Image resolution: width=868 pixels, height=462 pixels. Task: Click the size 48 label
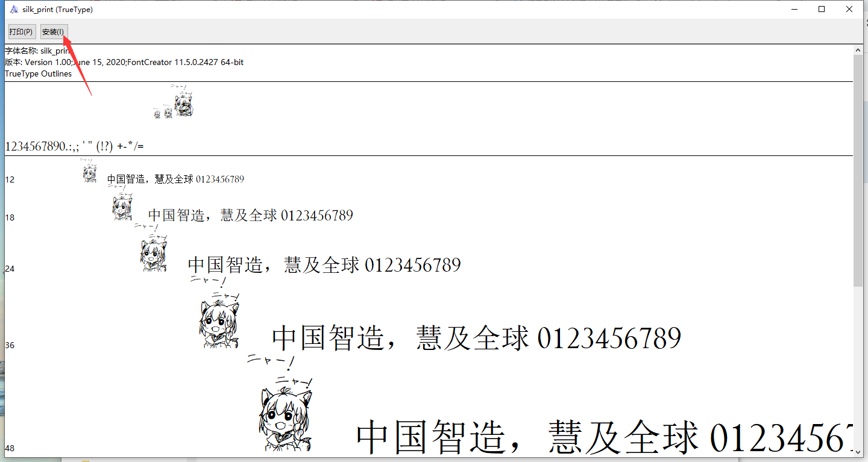point(10,448)
